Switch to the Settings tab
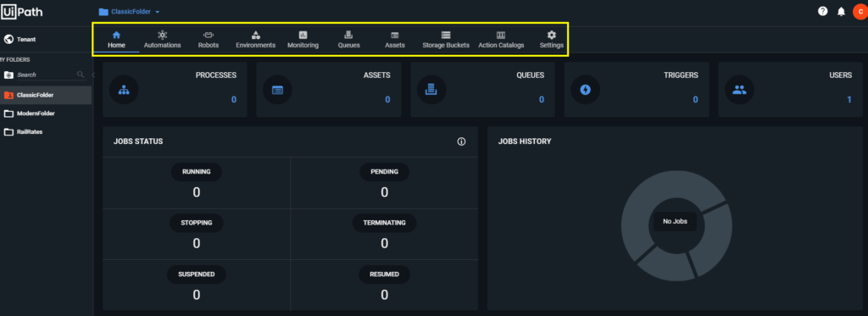868x316 pixels. pos(551,40)
